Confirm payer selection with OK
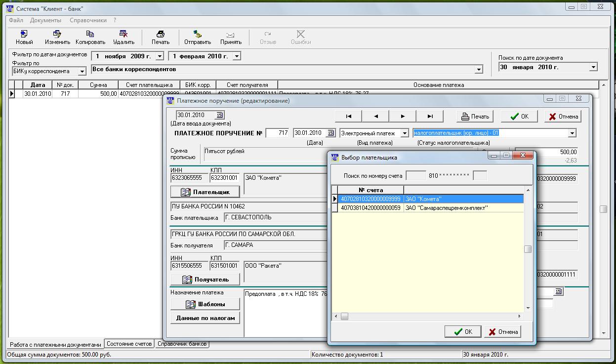The image size is (616, 364). coord(463,332)
